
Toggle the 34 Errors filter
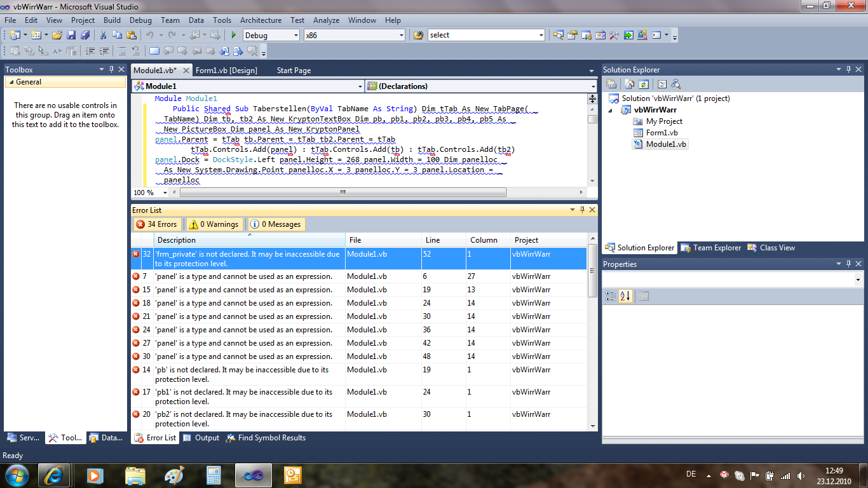click(156, 224)
